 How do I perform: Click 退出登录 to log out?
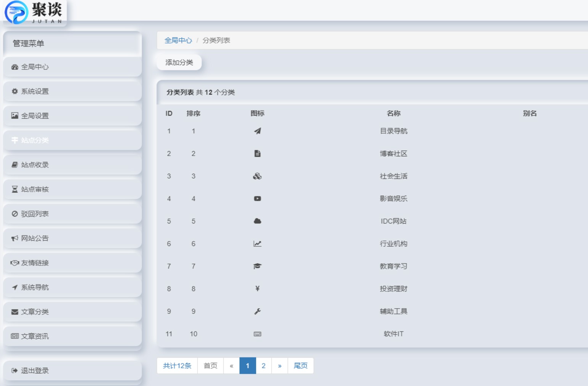(x=34, y=370)
